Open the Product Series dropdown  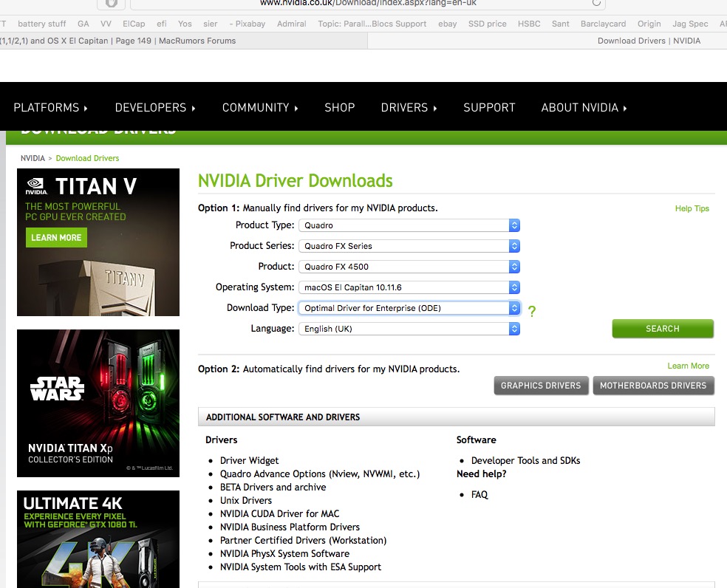(x=409, y=246)
